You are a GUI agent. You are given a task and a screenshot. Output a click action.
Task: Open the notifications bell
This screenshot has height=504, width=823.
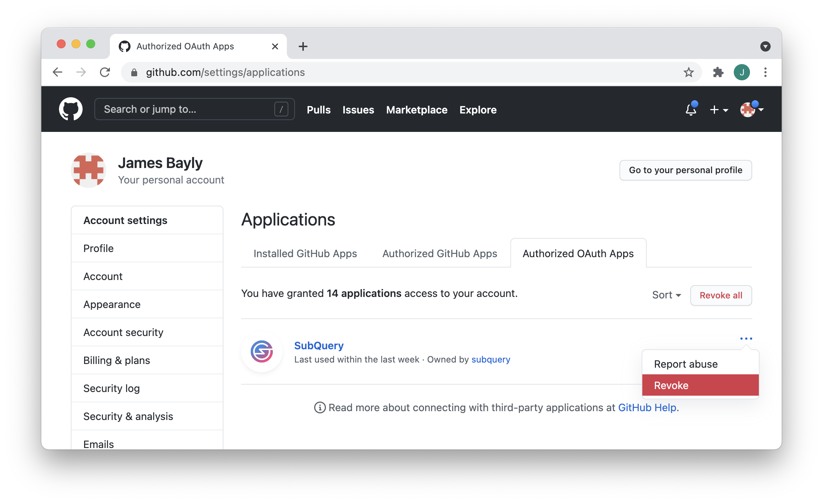point(691,109)
